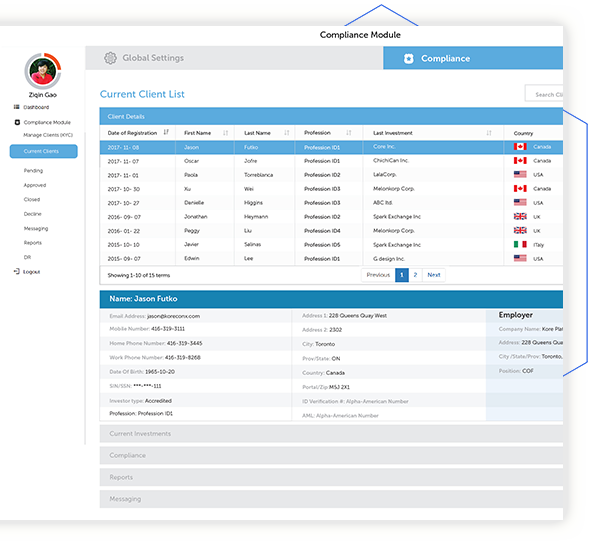This screenshot has height=550, width=600.
Task: Click Logout in the sidebar
Action: 31,272
